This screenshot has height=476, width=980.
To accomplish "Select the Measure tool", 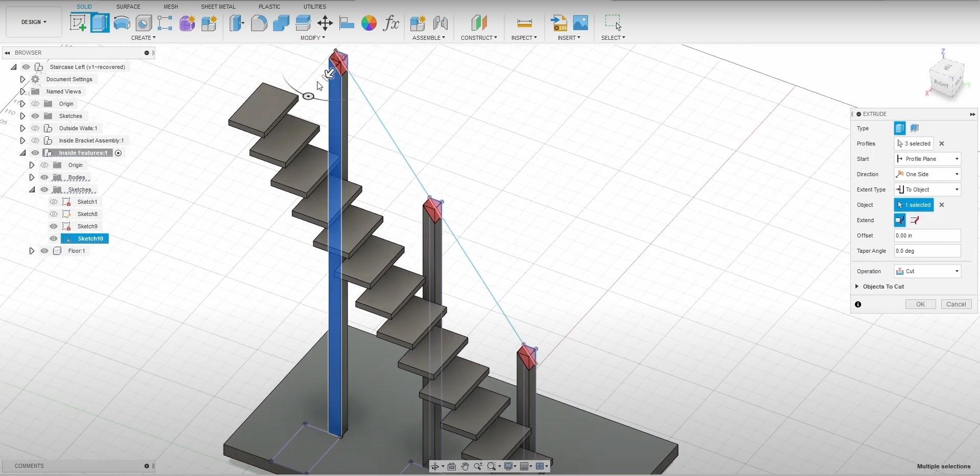I will 524,23.
